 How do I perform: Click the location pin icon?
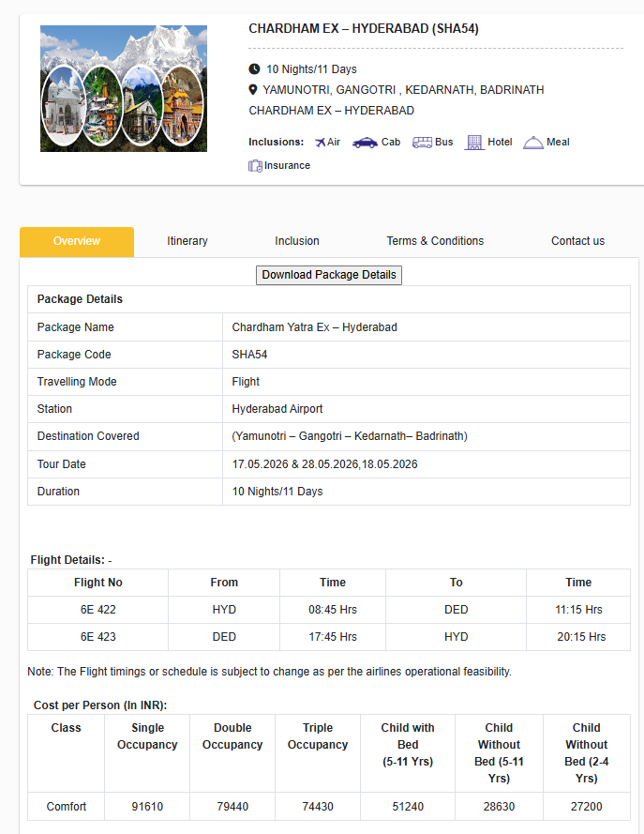[254, 90]
